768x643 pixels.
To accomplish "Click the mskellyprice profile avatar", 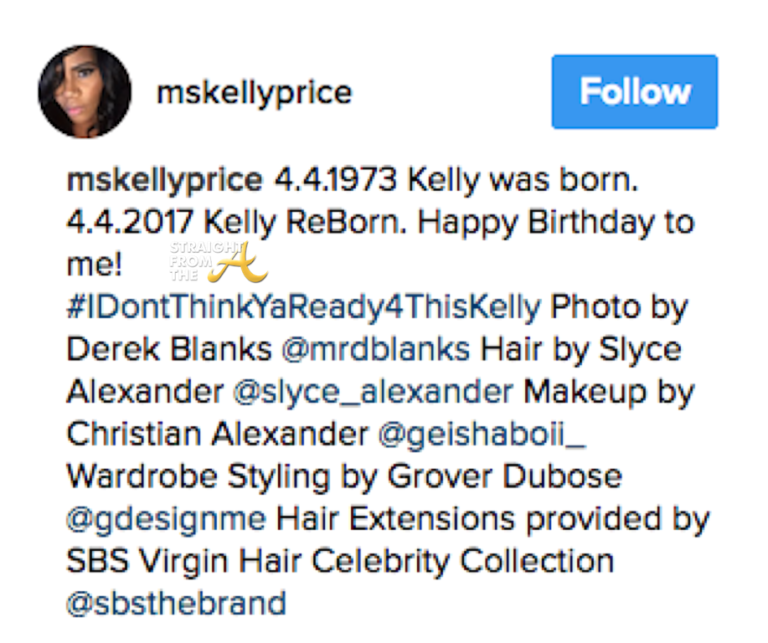I will tap(85, 92).
